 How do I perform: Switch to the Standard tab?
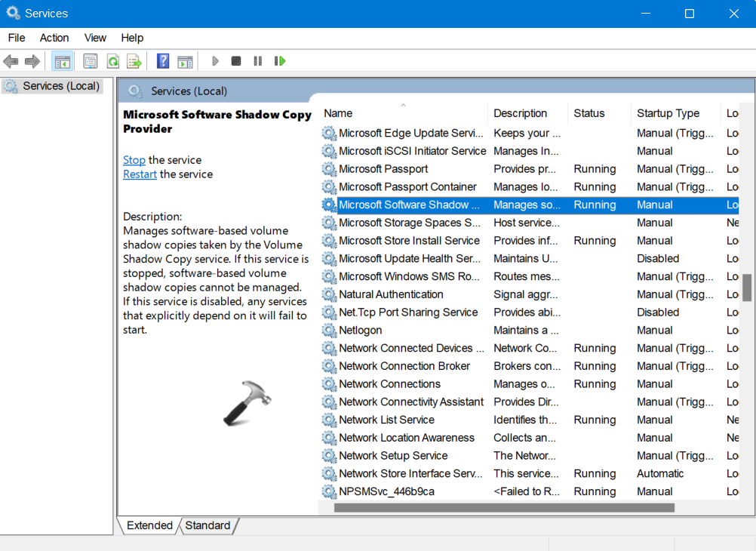(207, 525)
